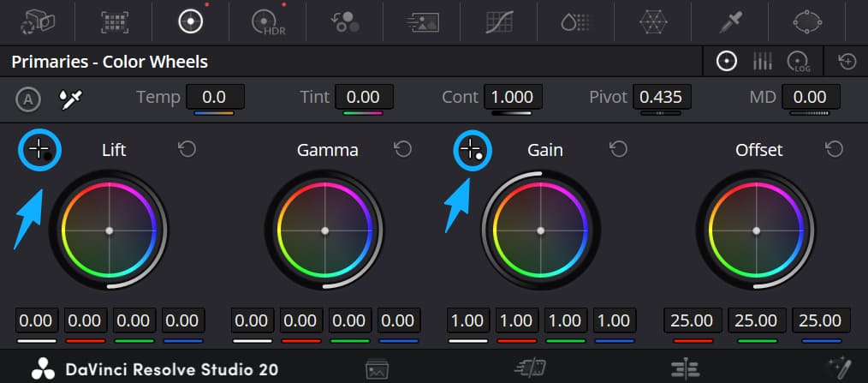Open the Cut page
The height and width of the screenshot is (383, 868).
pyautogui.click(x=530, y=368)
